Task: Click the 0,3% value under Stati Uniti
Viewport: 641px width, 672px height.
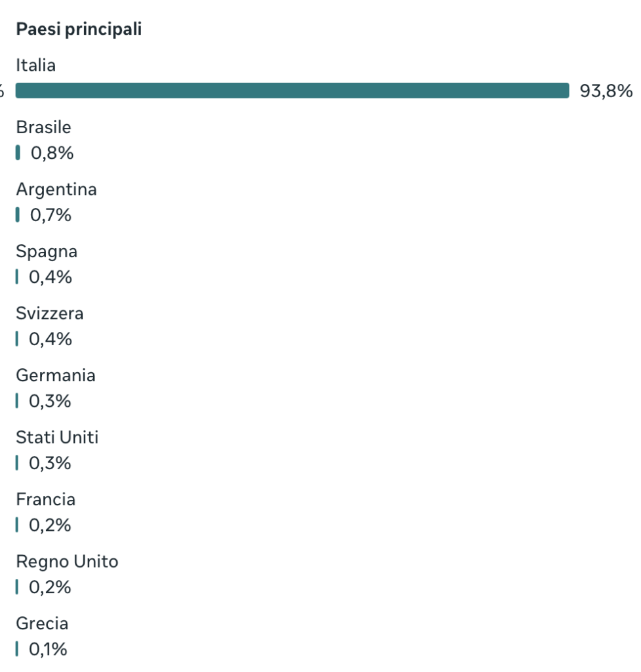Action: 50,463
